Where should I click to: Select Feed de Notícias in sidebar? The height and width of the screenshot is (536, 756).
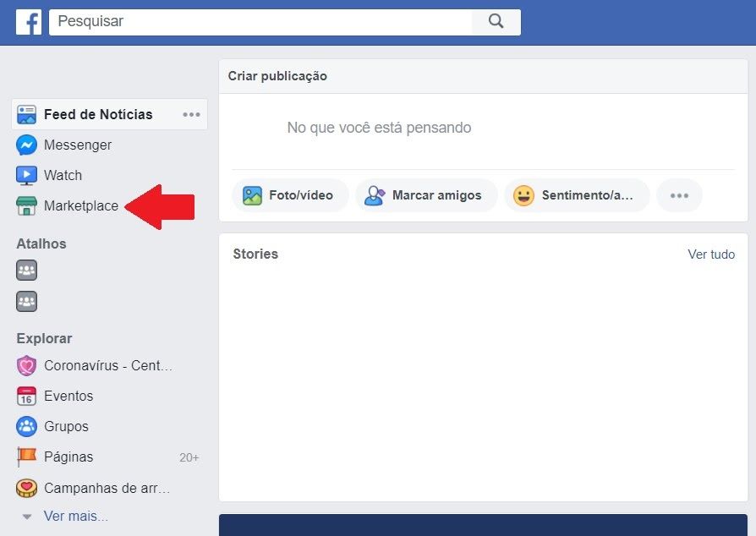point(109,115)
